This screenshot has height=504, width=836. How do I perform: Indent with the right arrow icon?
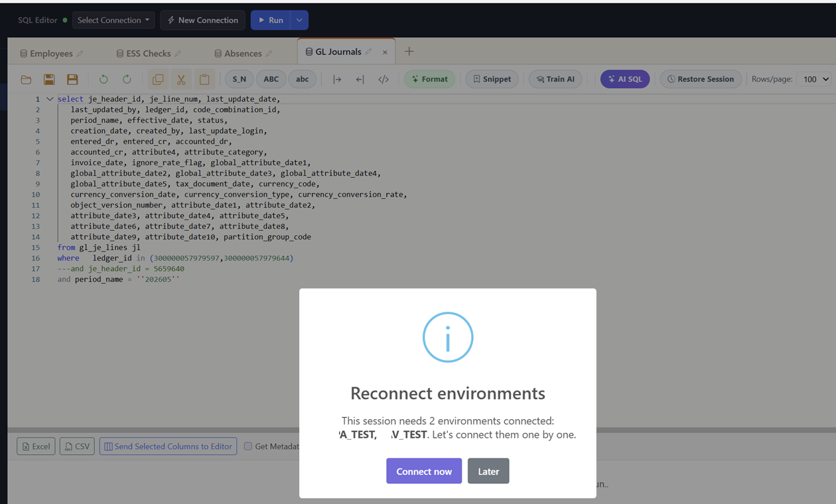(x=337, y=80)
